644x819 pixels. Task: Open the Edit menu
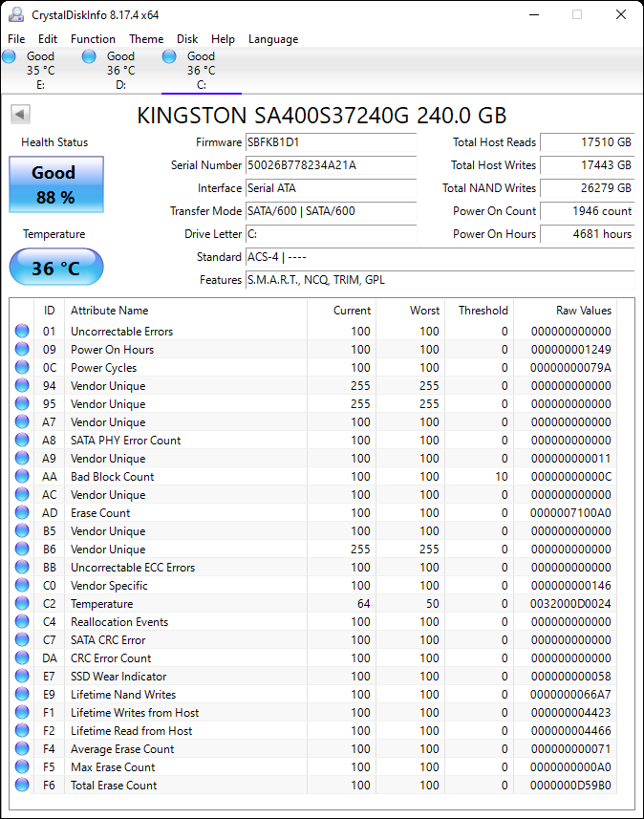pyautogui.click(x=48, y=39)
